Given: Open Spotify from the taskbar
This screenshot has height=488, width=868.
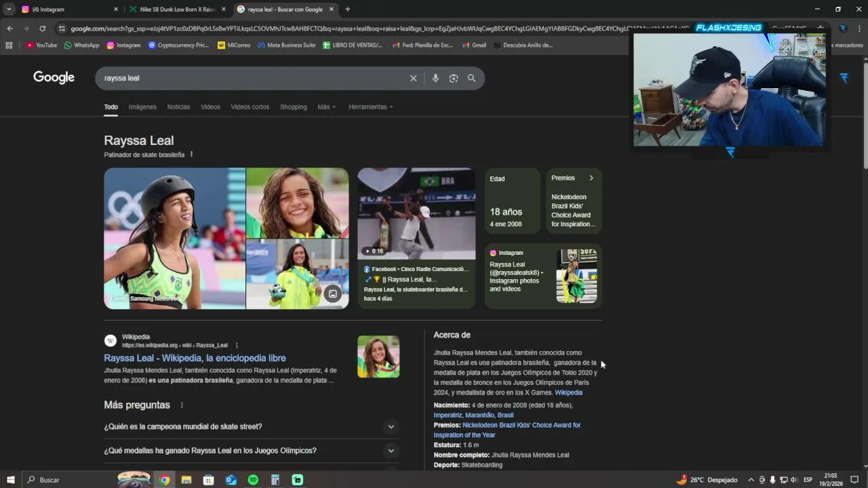Looking at the screenshot, I should (x=253, y=480).
